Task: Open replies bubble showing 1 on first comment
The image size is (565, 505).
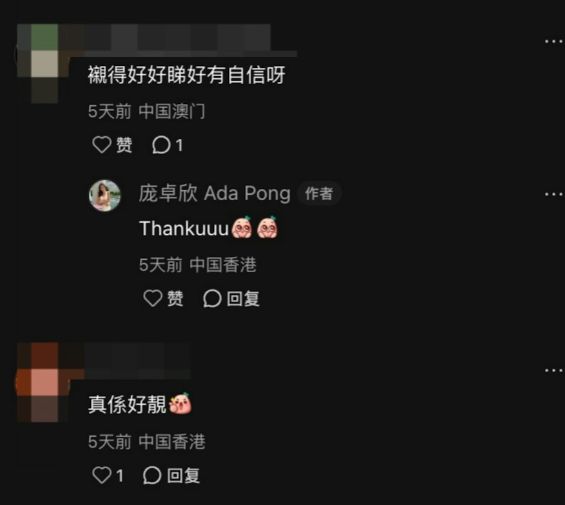Action: pyautogui.click(x=168, y=145)
